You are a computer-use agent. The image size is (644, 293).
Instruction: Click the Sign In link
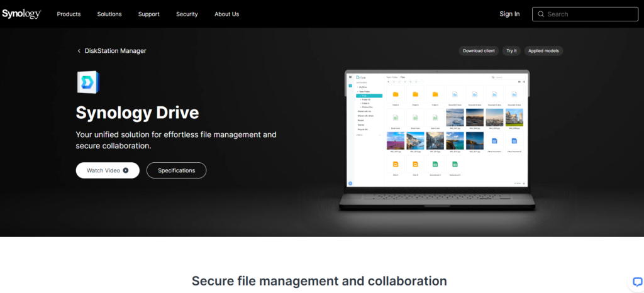[509, 14]
